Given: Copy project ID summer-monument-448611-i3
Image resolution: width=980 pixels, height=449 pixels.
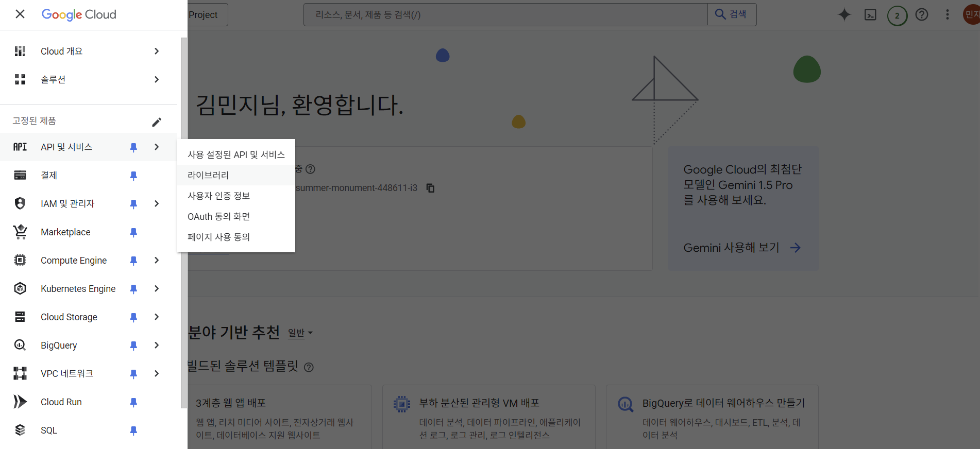Looking at the screenshot, I should pos(430,188).
